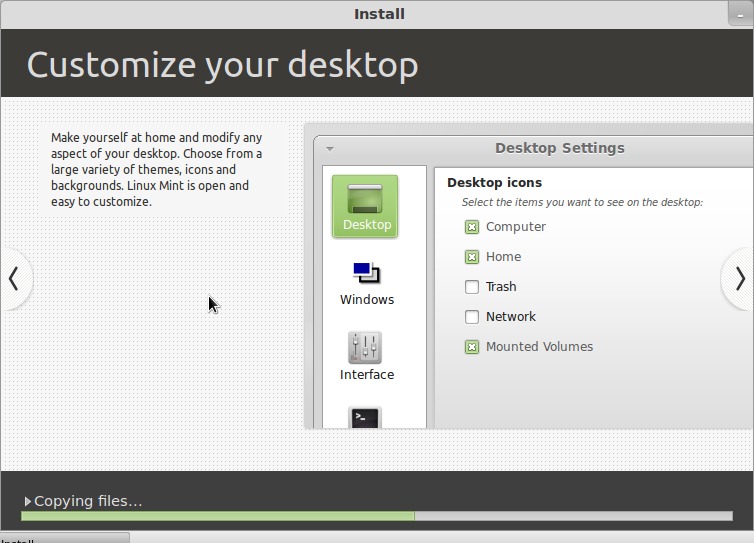Select the Desktop category icon
Viewport: 754px width, 543px height.
365,206
